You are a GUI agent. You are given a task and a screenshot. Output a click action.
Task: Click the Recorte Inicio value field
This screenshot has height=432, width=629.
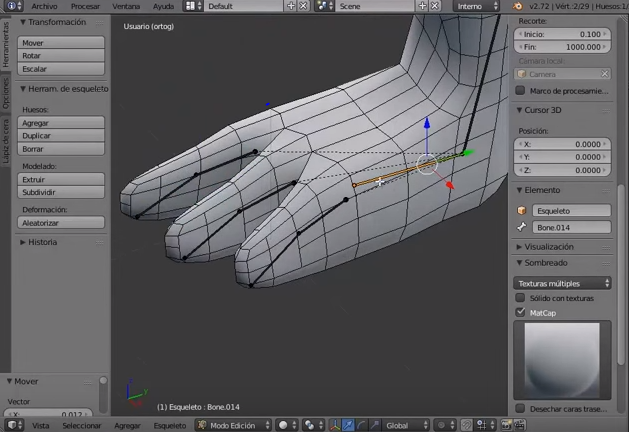click(x=563, y=34)
